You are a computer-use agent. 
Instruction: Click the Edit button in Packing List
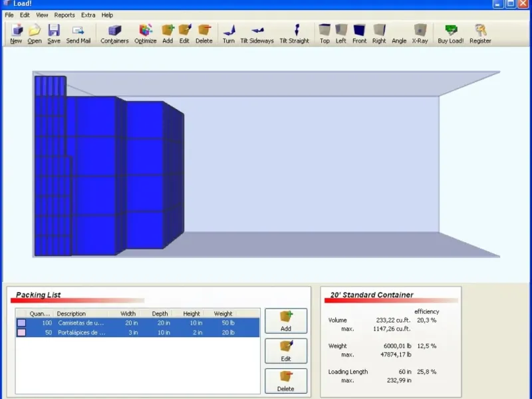[x=286, y=351]
